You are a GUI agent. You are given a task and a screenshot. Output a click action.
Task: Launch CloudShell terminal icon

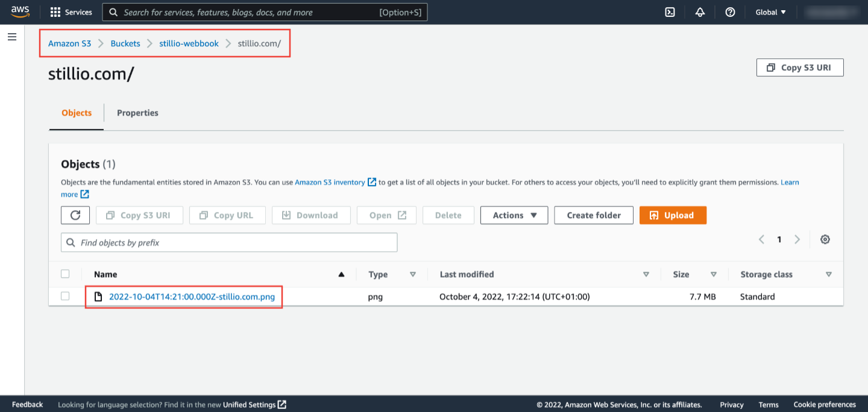click(670, 12)
